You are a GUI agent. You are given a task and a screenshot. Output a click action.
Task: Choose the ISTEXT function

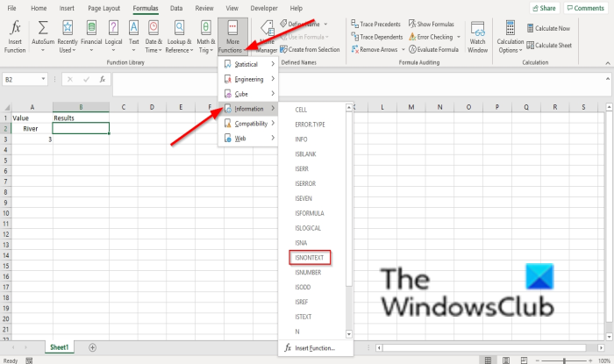click(303, 317)
